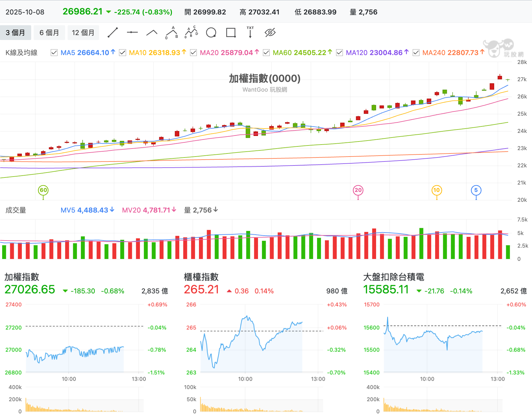Activate the rectangle drawing tool
This screenshot has width=532, height=418.
coord(231,33)
